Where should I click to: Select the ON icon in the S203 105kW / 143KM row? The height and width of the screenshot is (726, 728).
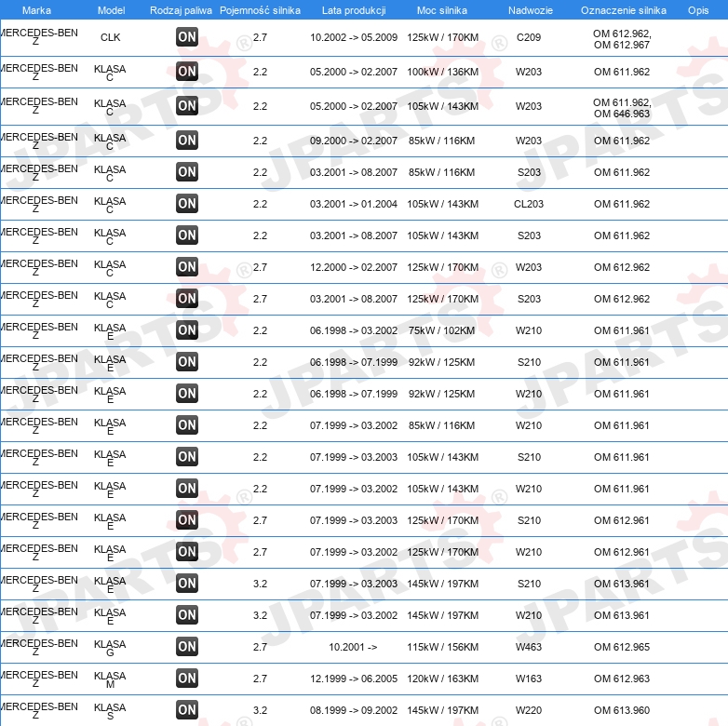coord(187,235)
